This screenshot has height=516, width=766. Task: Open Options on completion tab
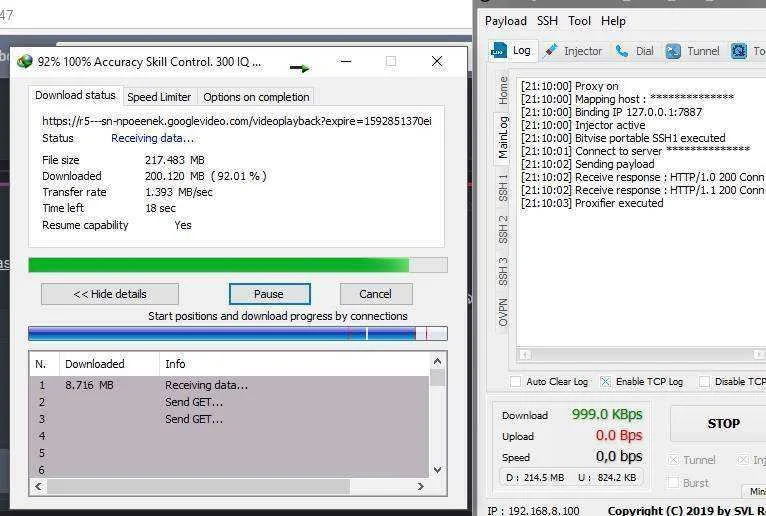256,97
